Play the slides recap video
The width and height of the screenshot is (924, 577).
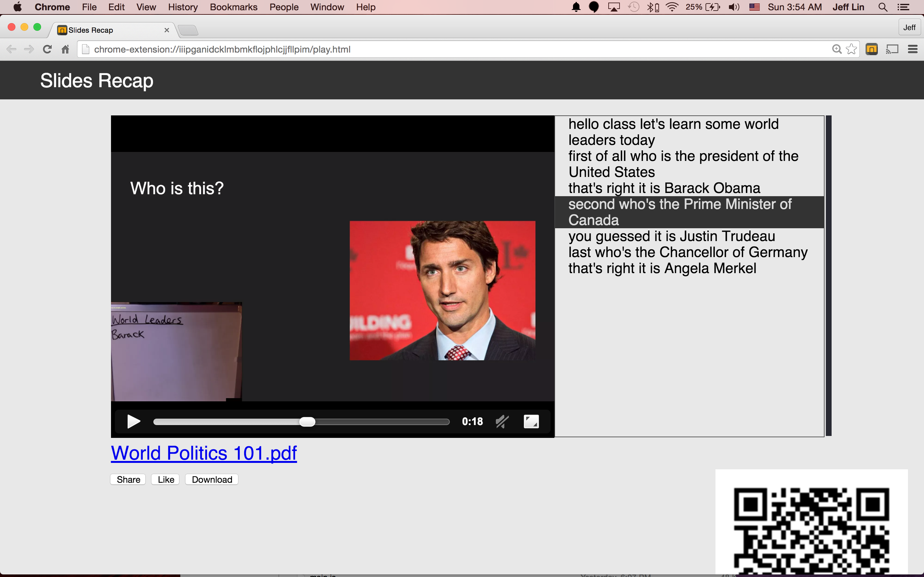[134, 422]
